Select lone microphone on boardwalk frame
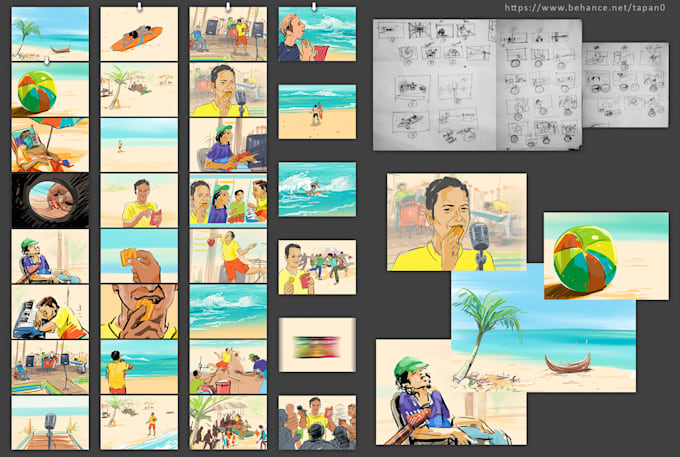Screen dimensions: 680x457 (x=50, y=422)
